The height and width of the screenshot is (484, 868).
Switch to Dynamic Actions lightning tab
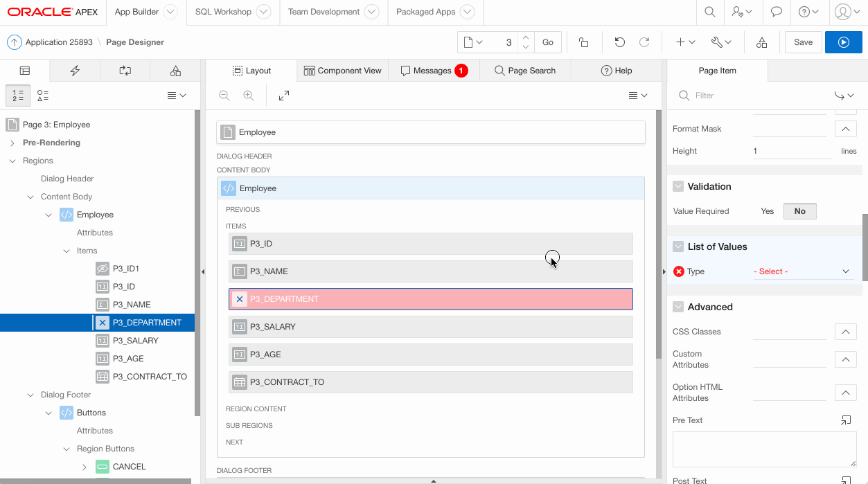point(75,71)
